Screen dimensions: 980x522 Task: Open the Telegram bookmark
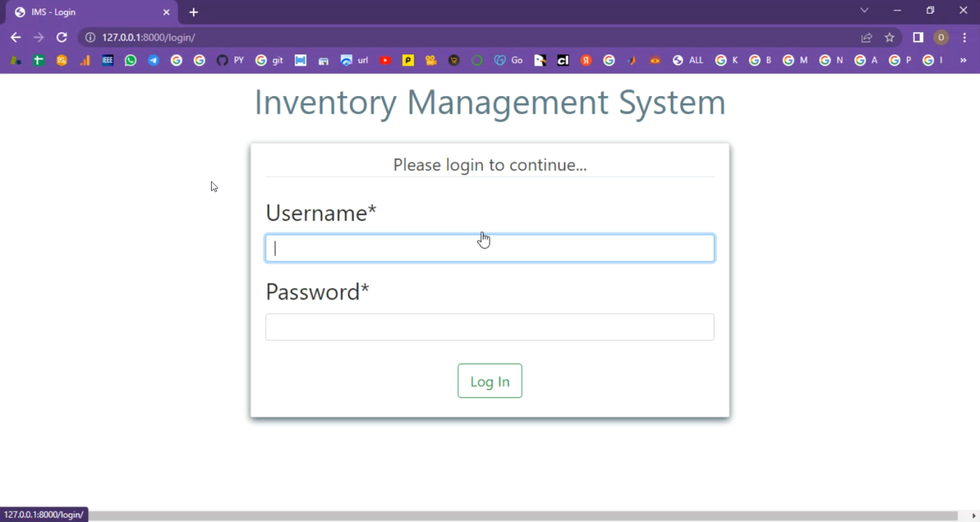pos(154,60)
